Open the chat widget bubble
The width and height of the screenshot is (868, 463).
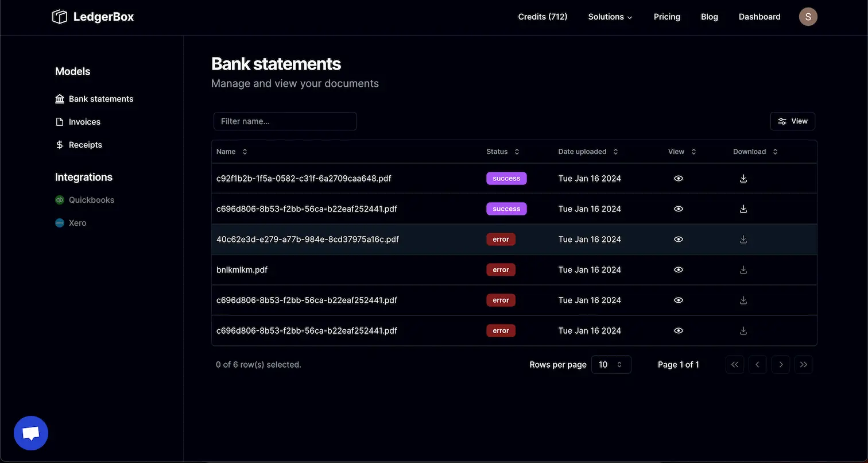click(x=30, y=433)
